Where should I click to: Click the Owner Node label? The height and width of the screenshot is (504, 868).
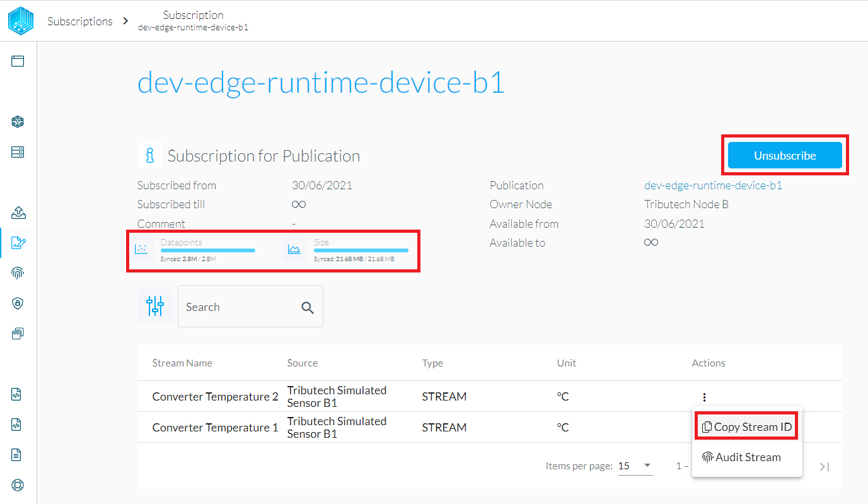[521, 204]
